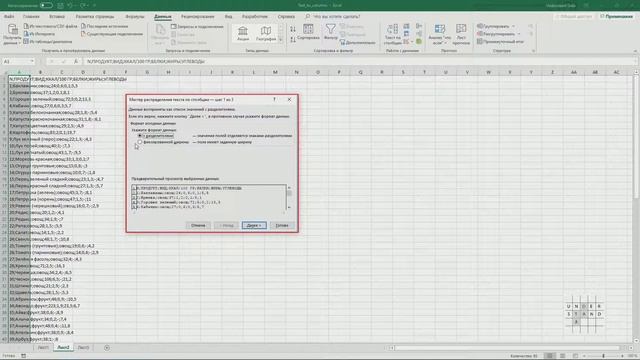Open the Name Box dropdown next to A1
640x360 pixels.
[x=31, y=61]
